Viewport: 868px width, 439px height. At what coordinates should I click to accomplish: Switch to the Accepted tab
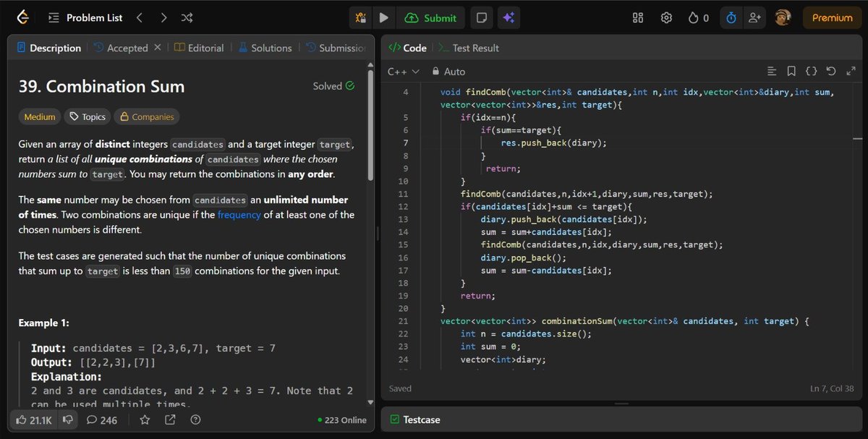[x=121, y=48]
